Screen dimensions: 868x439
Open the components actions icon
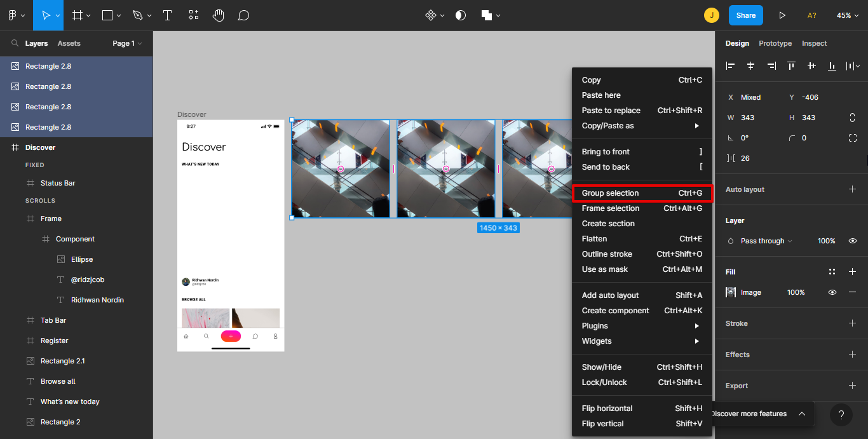tap(431, 15)
